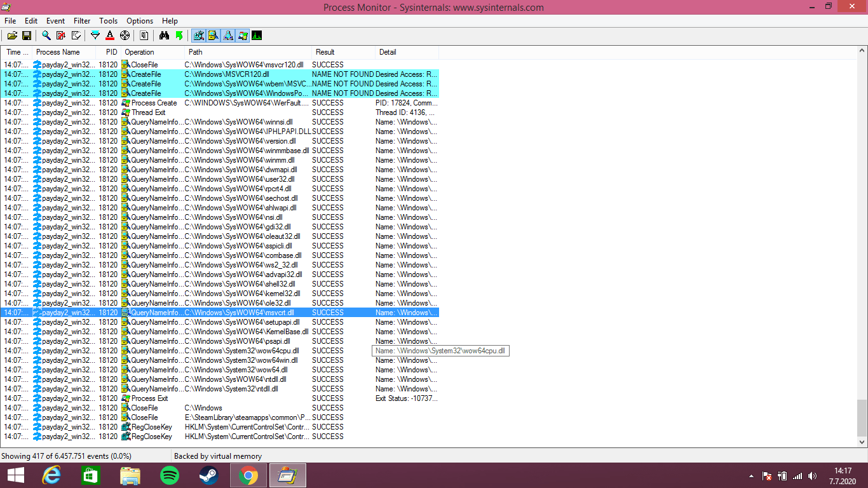Click the highlighted msvcrt.dll path entry
Viewport: 868px width, 488px height.
click(240, 313)
